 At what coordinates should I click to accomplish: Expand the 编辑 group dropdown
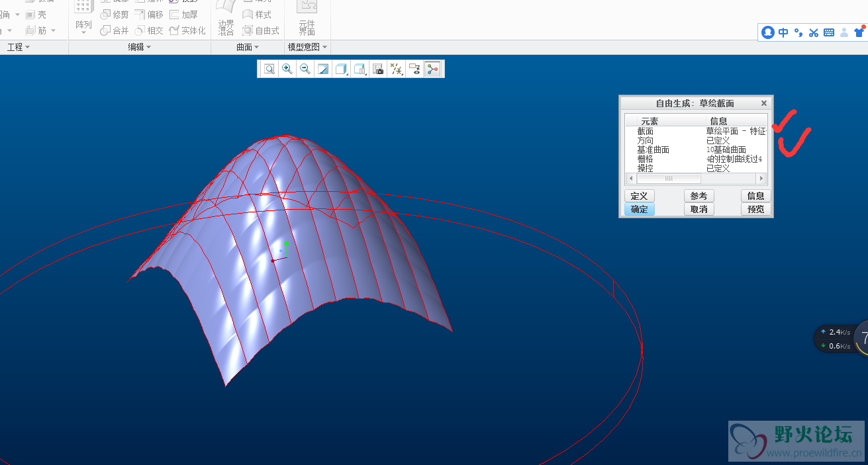click(x=140, y=47)
